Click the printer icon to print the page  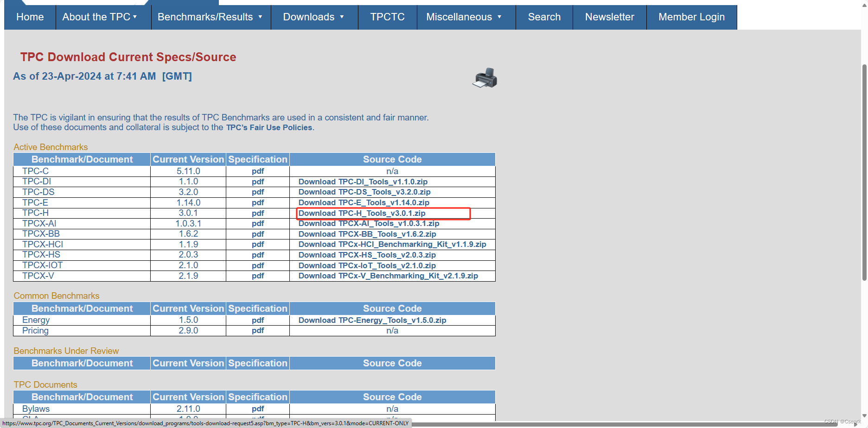tap(485, 77)
